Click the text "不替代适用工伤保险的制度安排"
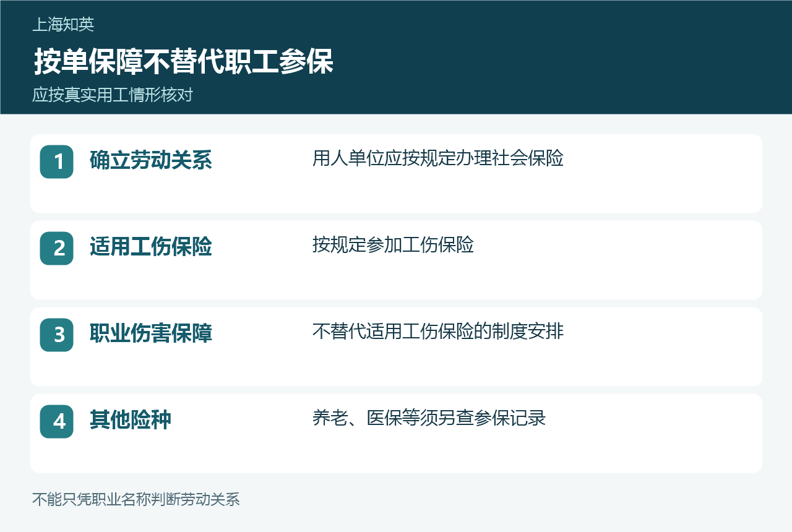The image size is (792, 532). (x=438, y=332)
